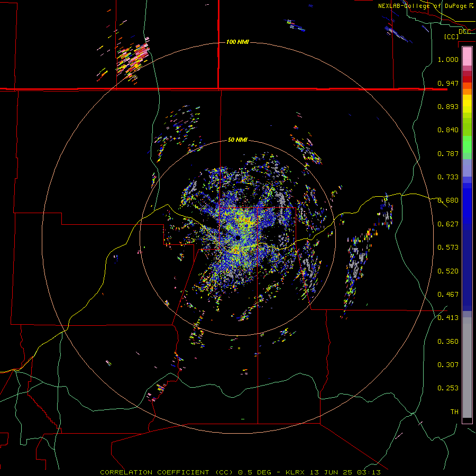
Task: Click the 100 NMI range ring label
Action: coord(237,42)
